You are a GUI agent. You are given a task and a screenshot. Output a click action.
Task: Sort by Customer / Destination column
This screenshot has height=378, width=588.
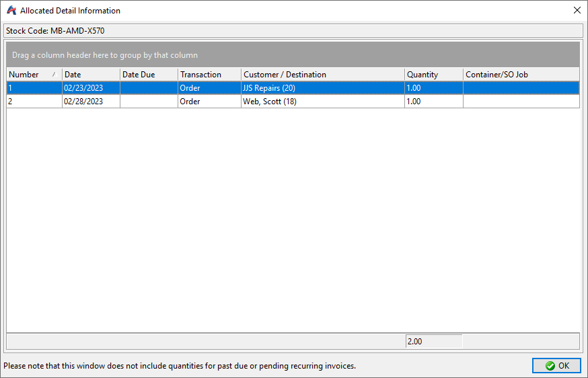322,75
